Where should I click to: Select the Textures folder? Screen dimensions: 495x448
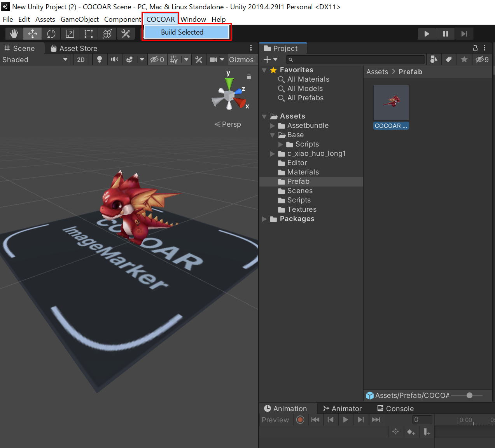(x=302, y=209)
